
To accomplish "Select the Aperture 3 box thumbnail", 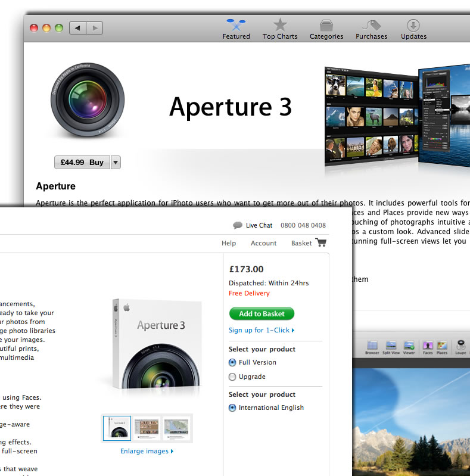I will (117, 428).
